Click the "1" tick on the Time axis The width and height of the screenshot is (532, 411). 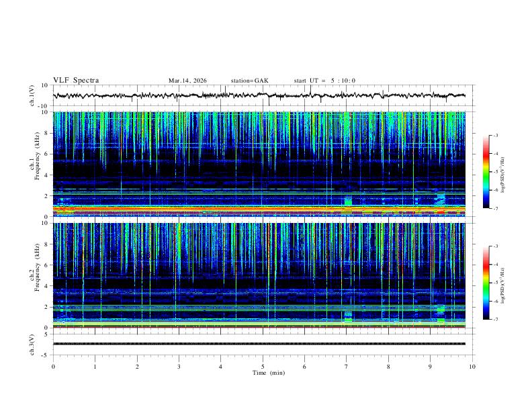click(95, 367)
